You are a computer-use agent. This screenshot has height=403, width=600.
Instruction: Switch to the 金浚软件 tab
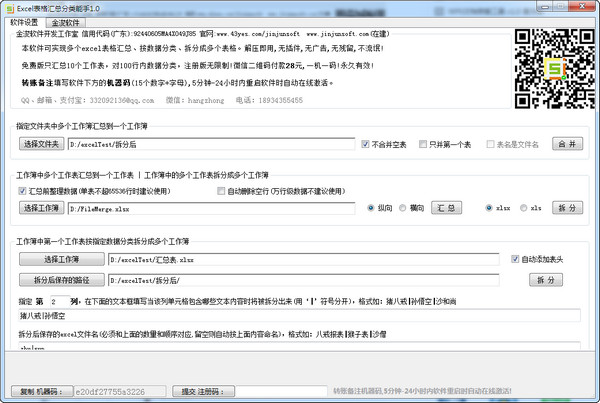click(x=65, y=23)
